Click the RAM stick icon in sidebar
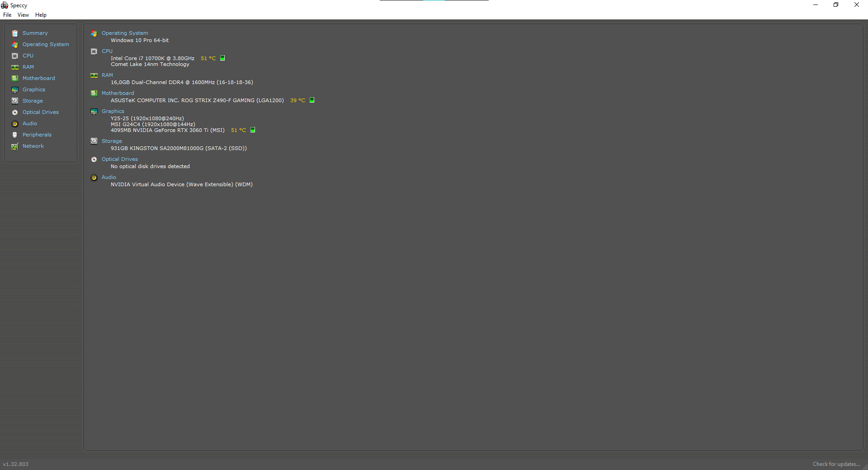Viewport: 868px width, 470px height. pyautogui.click(x=15, y=67)
